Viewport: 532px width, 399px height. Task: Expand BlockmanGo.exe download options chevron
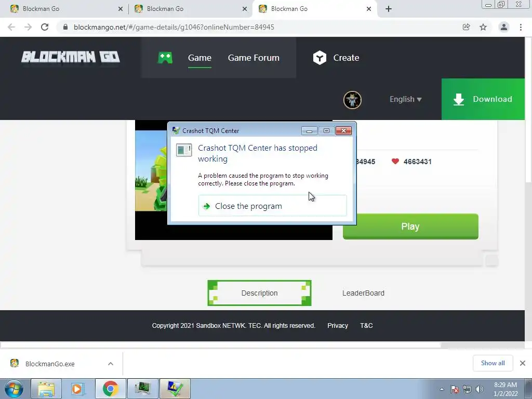(x=111, y=364)
